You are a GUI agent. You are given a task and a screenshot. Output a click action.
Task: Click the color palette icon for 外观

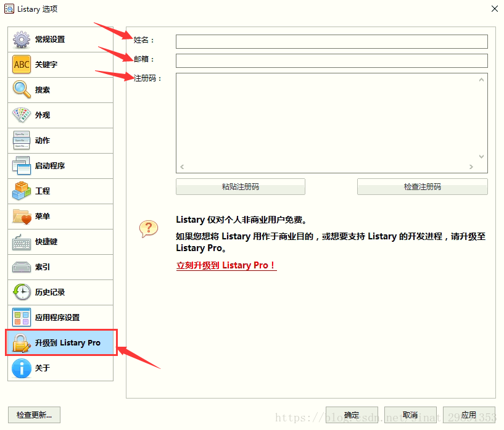click(x=22, y=115)
